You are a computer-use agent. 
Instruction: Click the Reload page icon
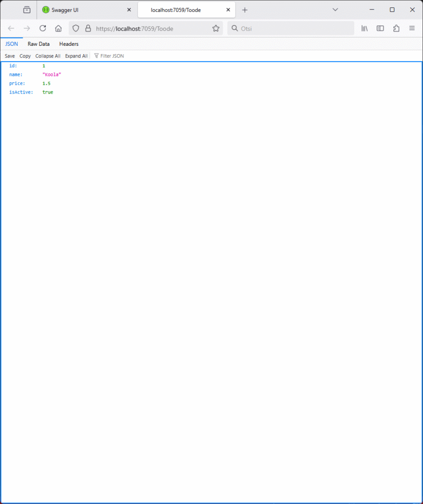(43, 29)
